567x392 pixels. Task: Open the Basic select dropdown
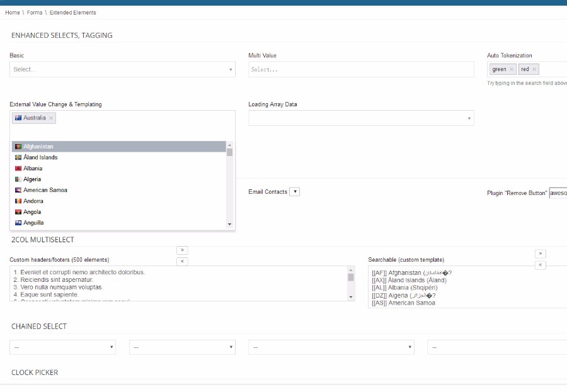123,69
